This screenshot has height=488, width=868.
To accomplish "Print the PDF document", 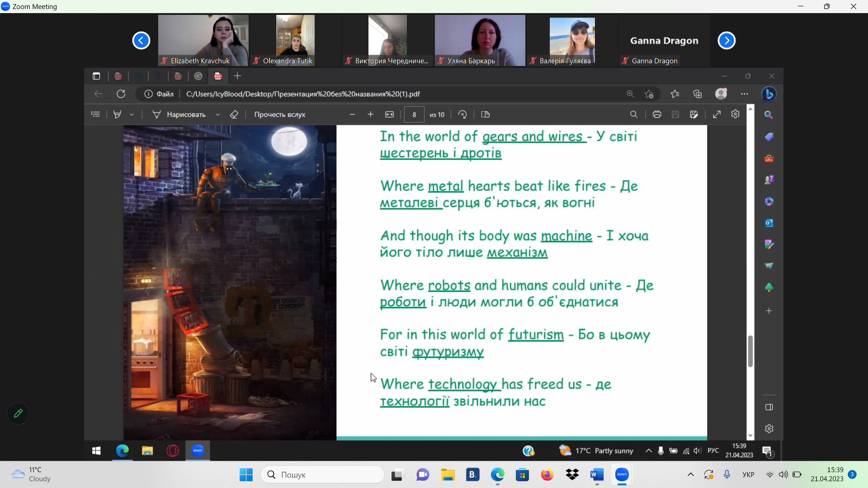I will (x=657, y=114).
